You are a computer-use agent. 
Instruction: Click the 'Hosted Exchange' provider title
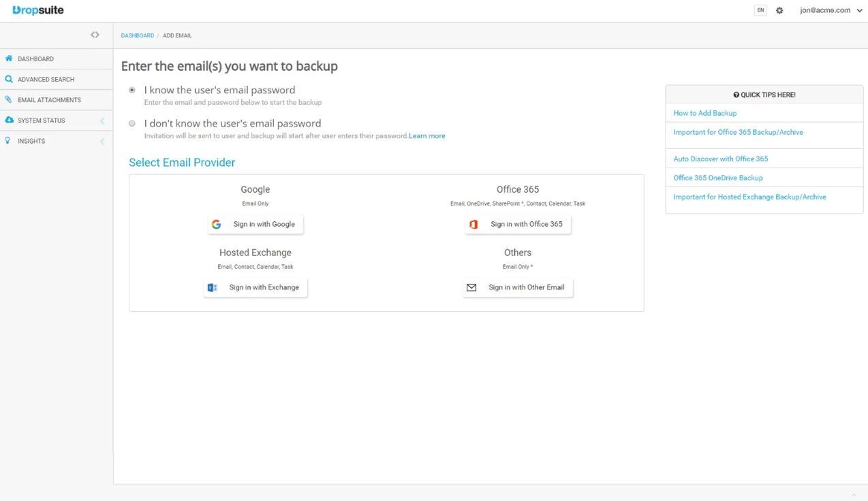[x=255, y=253]
